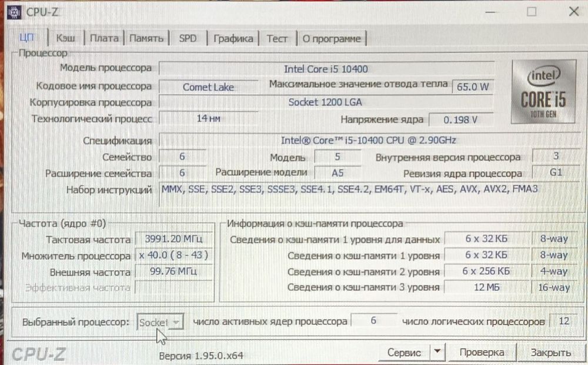The width and height of the screenshot is (588, 365).
Task: Open the ЦП tab
Action: [x=27, y=38]
